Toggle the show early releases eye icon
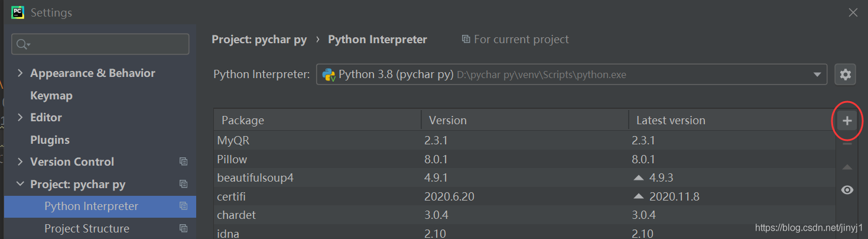The height and width of the screenshot is (239, 868). (847, 190)
